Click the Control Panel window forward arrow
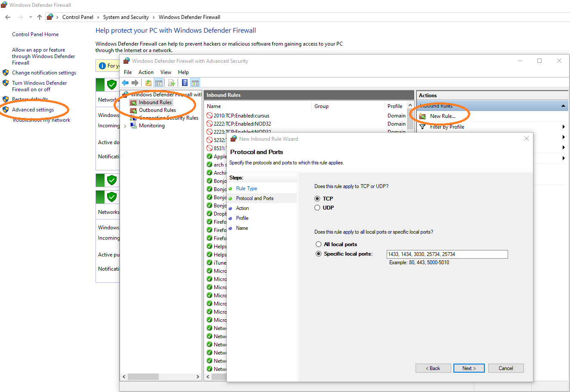Viewport: 570px width, 392px height. (21, 17)
